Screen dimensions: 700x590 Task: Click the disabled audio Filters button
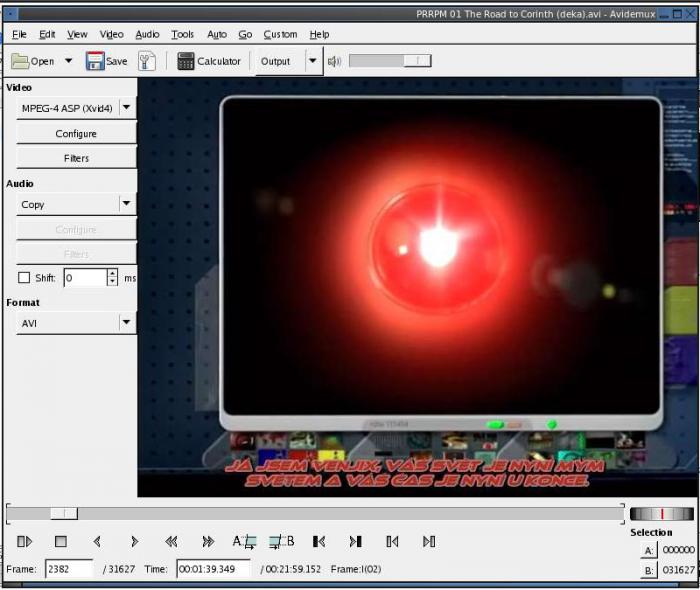tap(76, 254)
